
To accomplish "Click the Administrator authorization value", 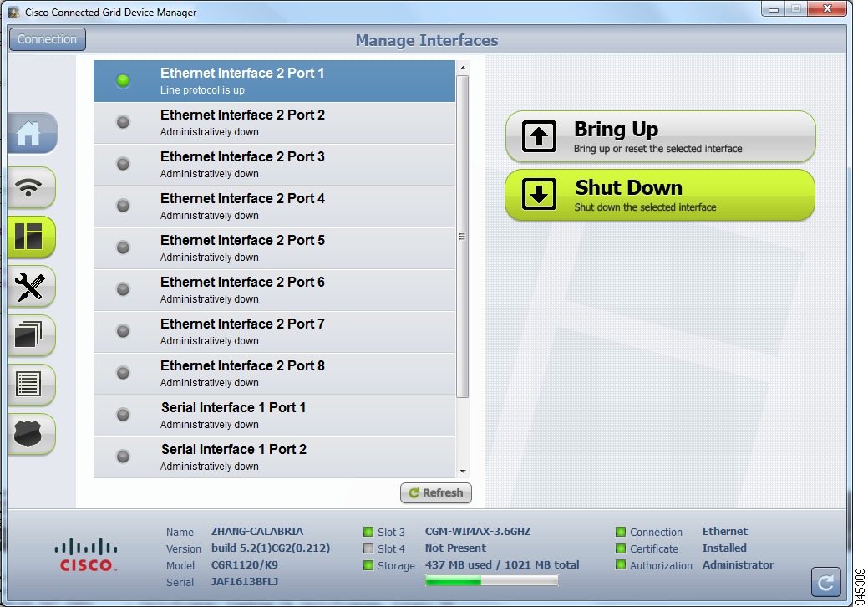I will pos(738,564).
